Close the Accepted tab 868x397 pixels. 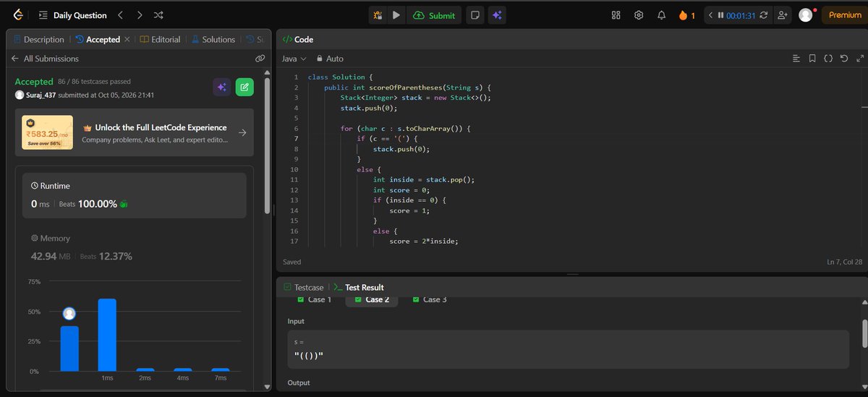click(127, 40)
